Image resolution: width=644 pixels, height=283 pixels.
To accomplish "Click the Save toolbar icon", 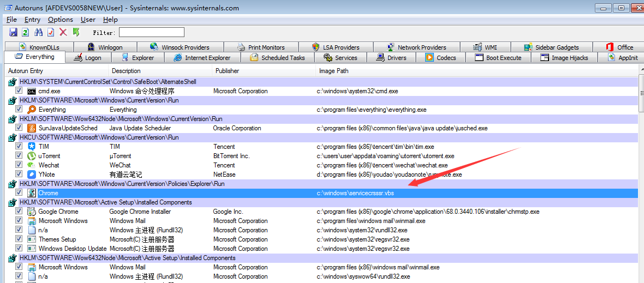I will (x=13, y=32).
